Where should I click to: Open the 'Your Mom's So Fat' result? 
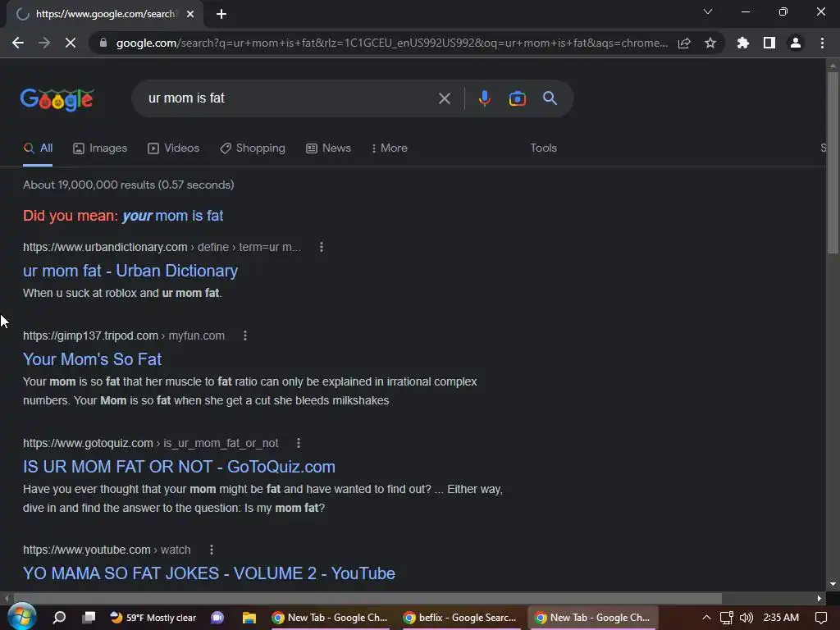[x=92, y=359]
